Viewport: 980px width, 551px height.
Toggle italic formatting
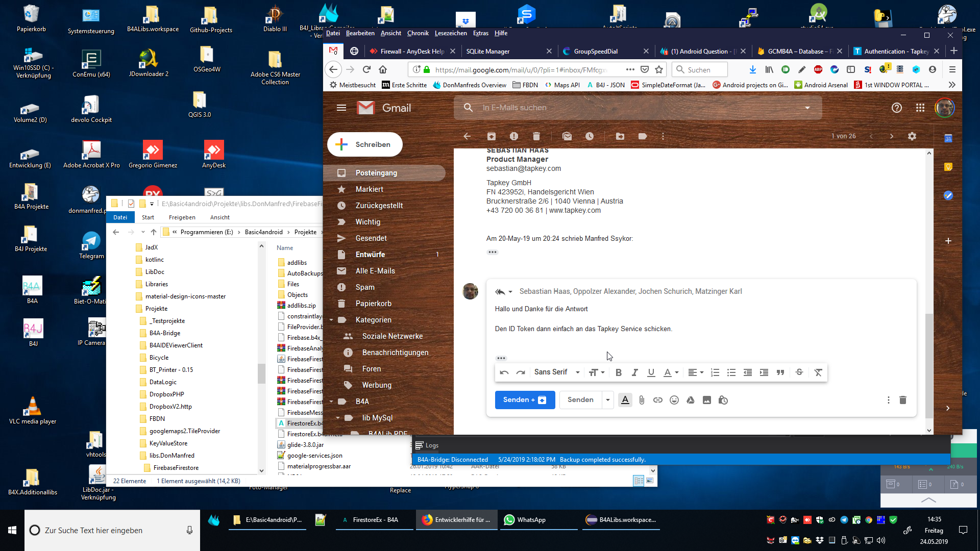point(634,372)
